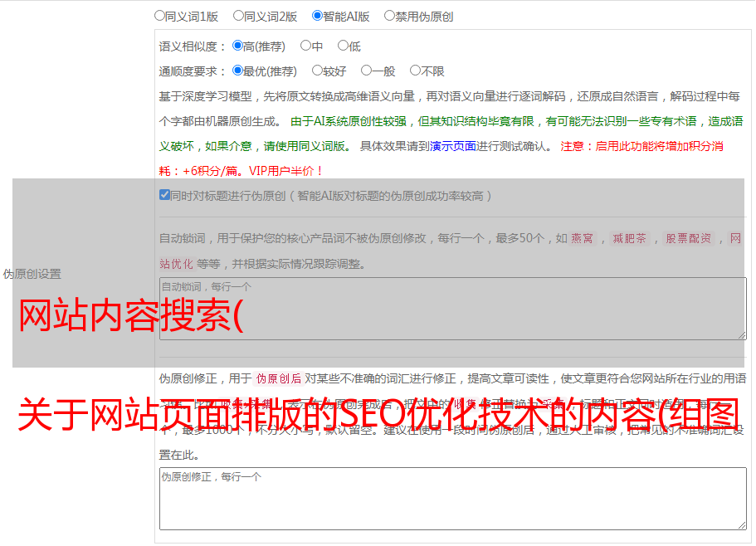Set 通顺度要求 to 最优(推荐)

(237, 71)
